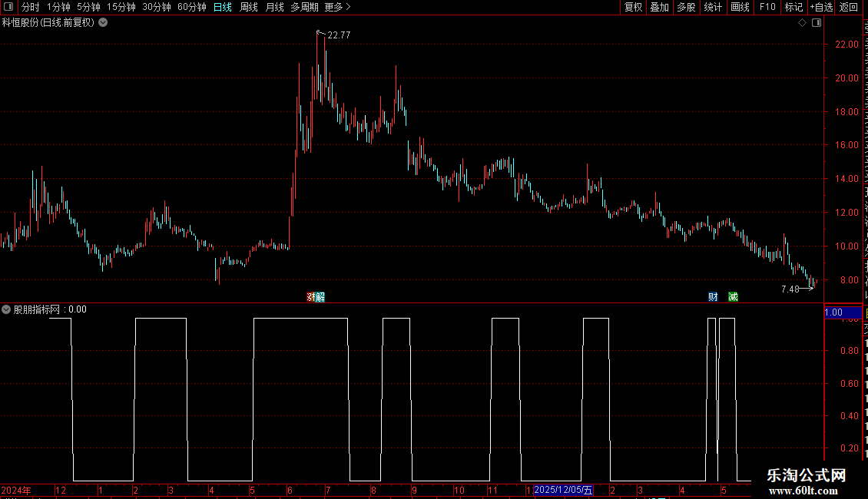
Task: Click the 解 marker near July
Action: pos(320,297)
